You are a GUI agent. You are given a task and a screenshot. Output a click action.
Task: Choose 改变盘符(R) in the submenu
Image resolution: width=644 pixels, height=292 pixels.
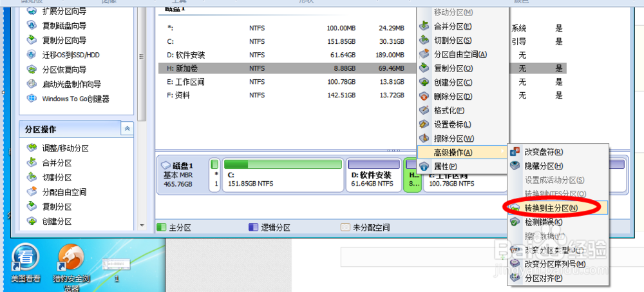click(558, 151)
